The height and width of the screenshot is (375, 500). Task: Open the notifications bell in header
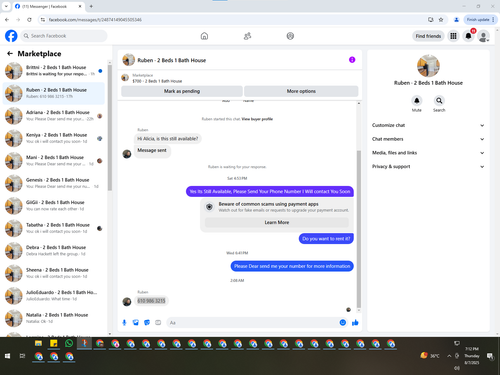point(468,36)
